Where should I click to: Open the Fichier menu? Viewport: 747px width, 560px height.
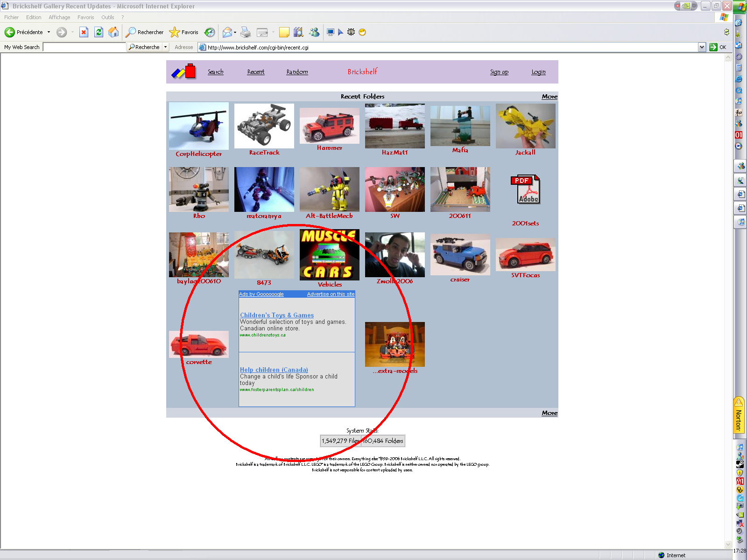[x=12, y=17]
